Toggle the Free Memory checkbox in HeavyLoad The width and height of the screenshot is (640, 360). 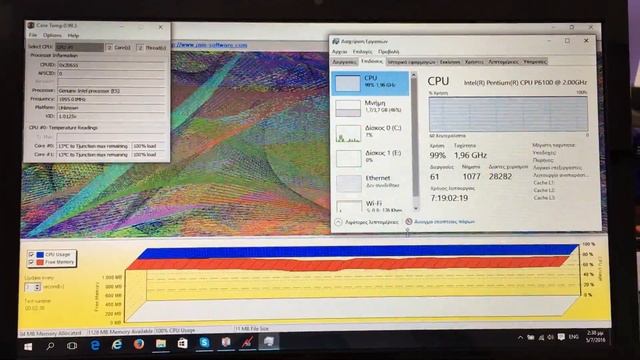tap(31, 262)
